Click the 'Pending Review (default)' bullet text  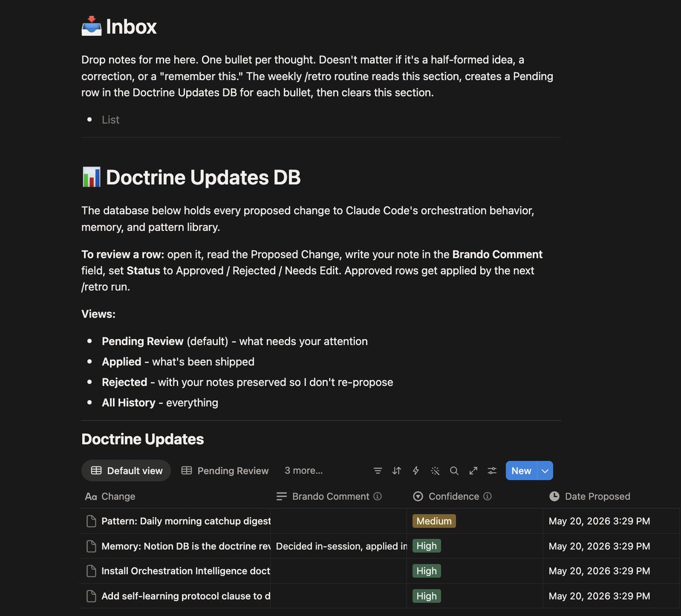(x=234, y=341)
